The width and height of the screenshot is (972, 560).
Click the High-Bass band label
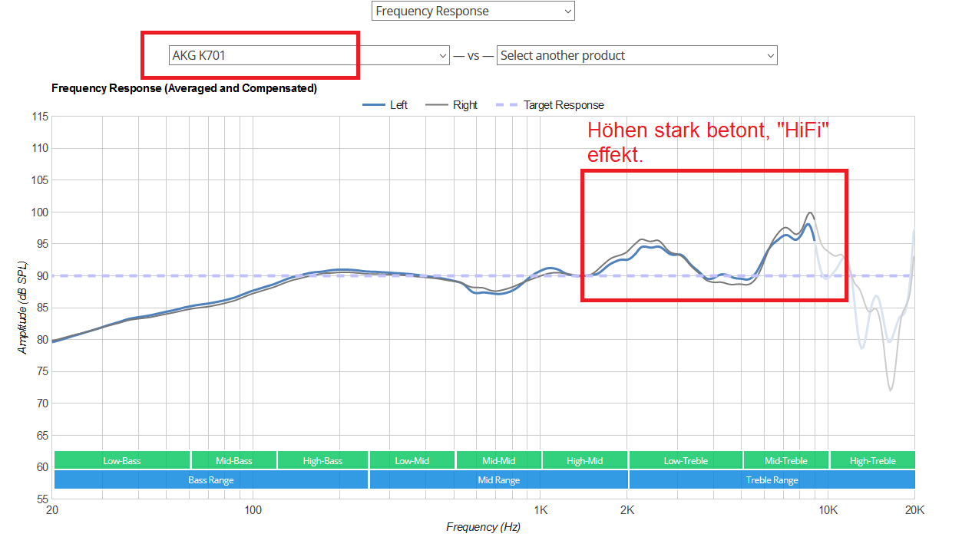[x=322, y=460]
